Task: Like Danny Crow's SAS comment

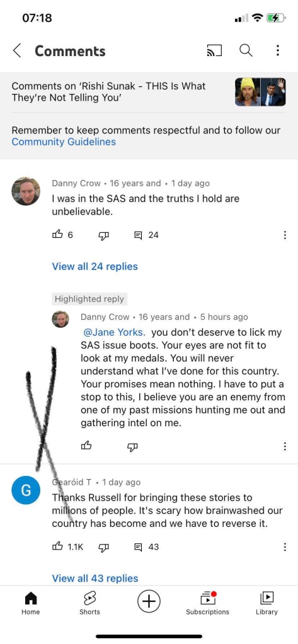Action: 57,235
